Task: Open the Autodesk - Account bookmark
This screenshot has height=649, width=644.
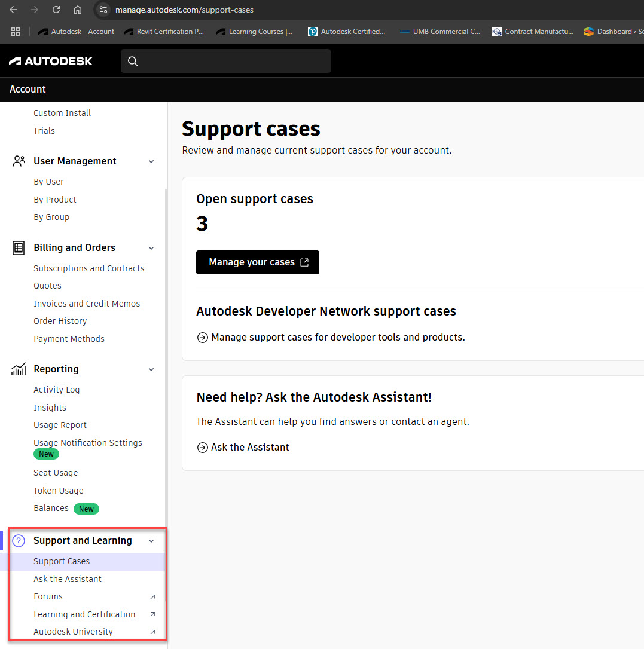Action: (76, 32)
